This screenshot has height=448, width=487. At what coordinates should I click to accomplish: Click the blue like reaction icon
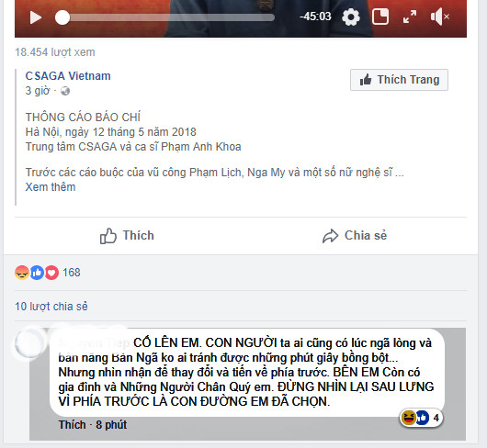coord(37,273)
